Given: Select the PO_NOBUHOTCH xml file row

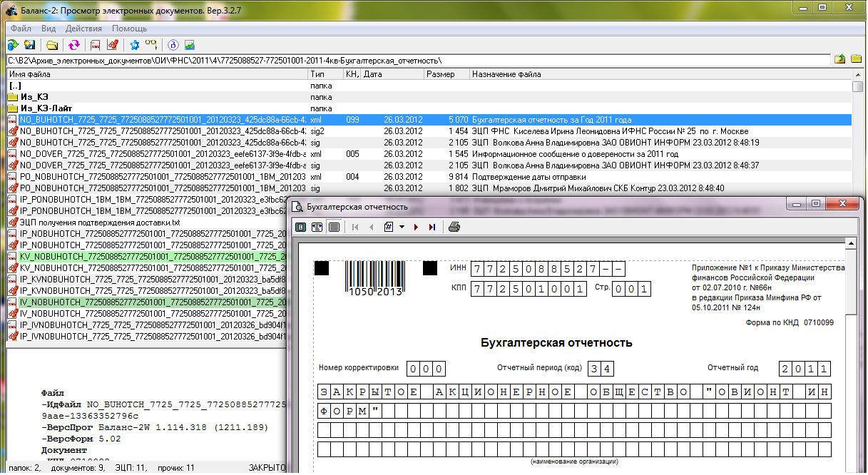Looking at the screenshot, I should (x=429, y=177).
